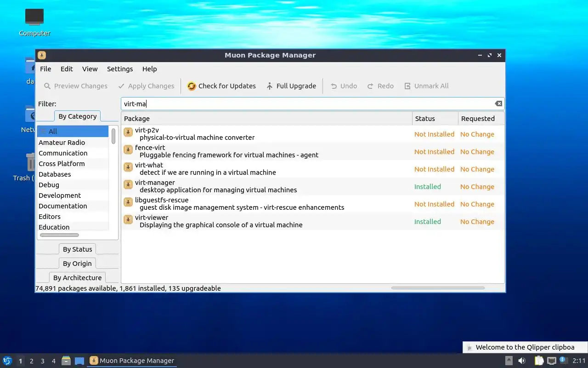
Task: Switch to workspace 3
Action: [42, 361]
